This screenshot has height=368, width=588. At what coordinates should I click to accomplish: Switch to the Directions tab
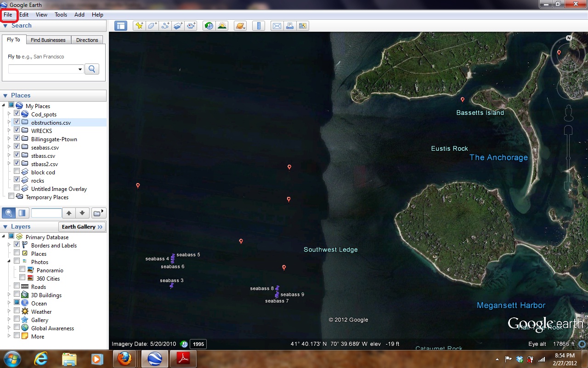click(87, 40)
